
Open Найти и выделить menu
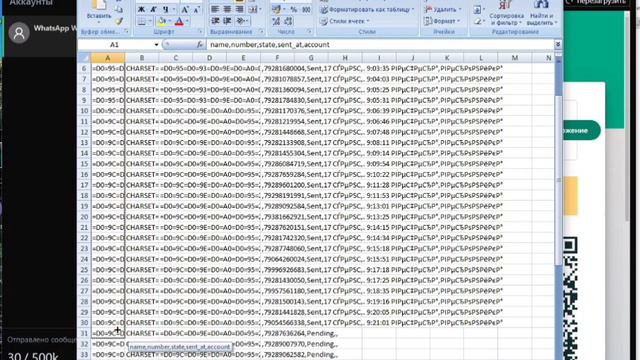pyautogui.click(x=542, y=12)
